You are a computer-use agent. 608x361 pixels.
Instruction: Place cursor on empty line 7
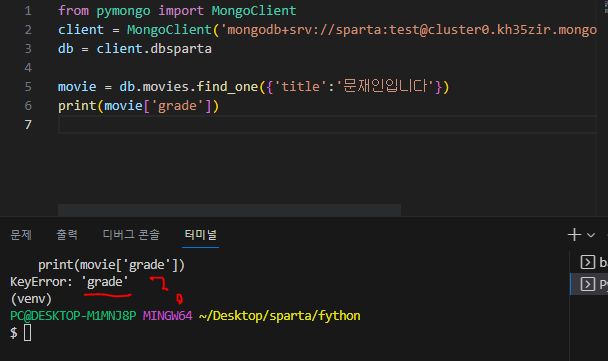click(327, 125)
